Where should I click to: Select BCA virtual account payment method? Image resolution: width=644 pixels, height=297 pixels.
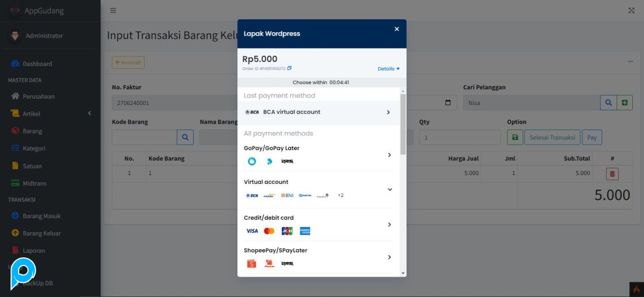(318, 112)
